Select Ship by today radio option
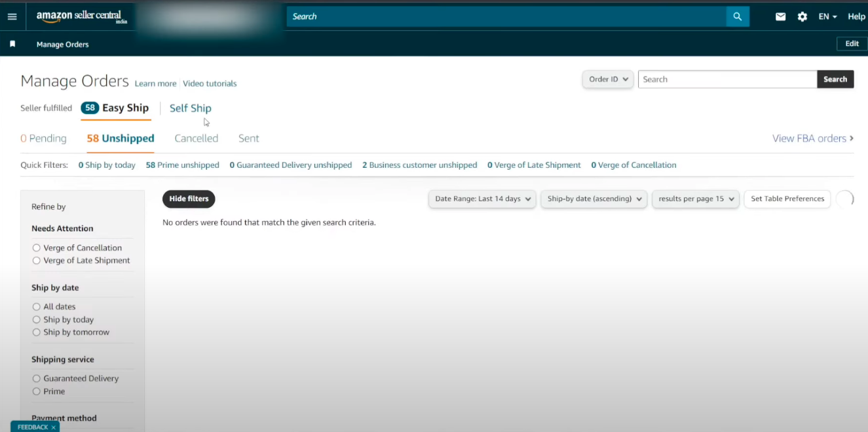The image size is (868, 432). point(37,320)
